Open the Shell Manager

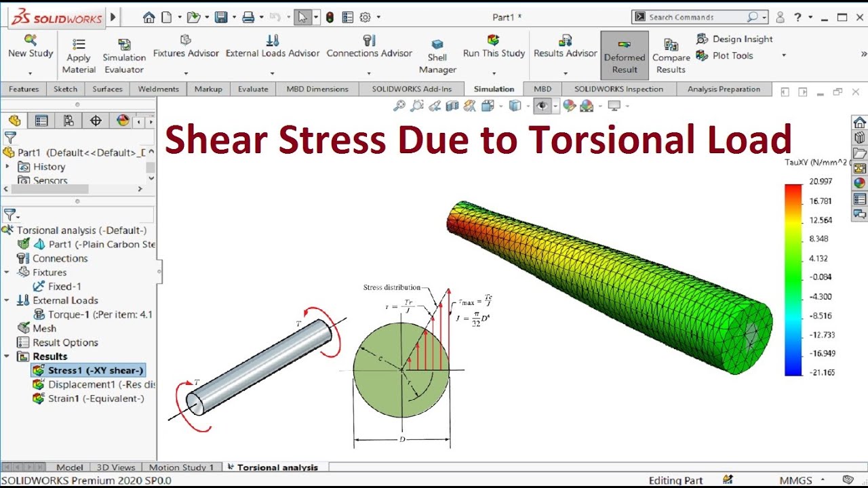(x=437, y=57)
